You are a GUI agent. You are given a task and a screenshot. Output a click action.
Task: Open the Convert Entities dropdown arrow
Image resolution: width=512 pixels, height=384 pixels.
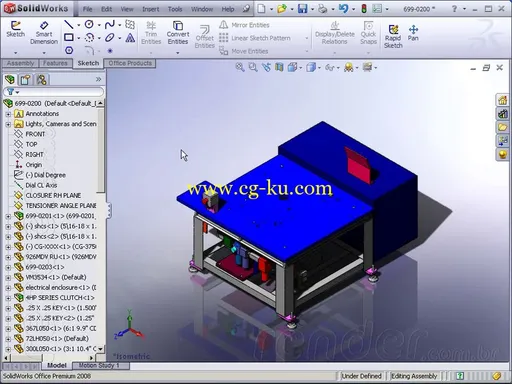178,53
